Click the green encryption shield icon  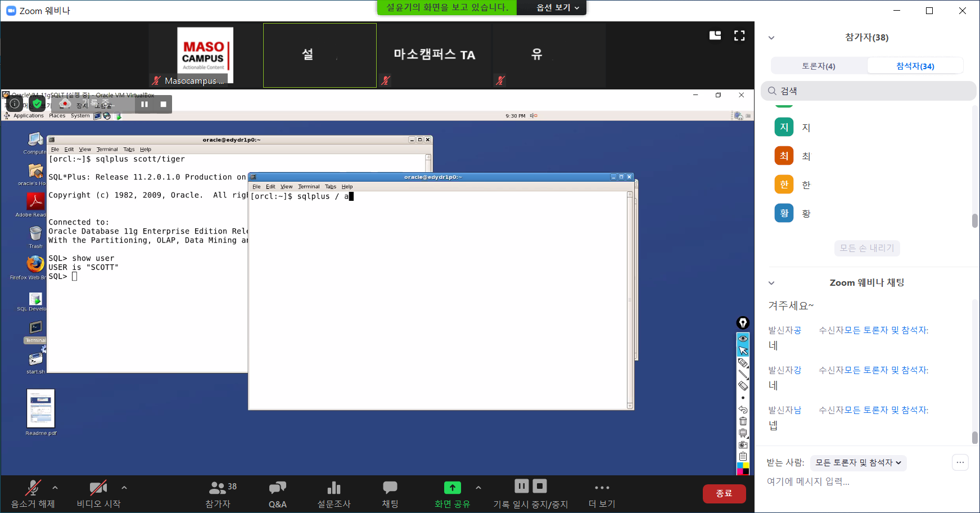click(x=37, y=103)
